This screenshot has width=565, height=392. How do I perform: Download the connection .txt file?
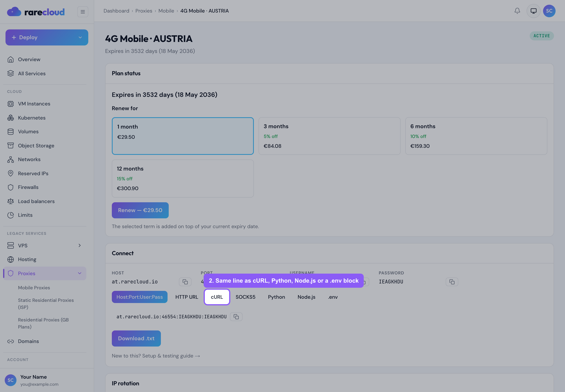point(136,338)
